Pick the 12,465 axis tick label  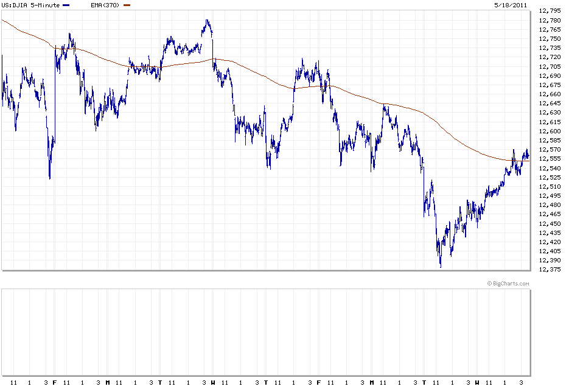pos(550,214)
